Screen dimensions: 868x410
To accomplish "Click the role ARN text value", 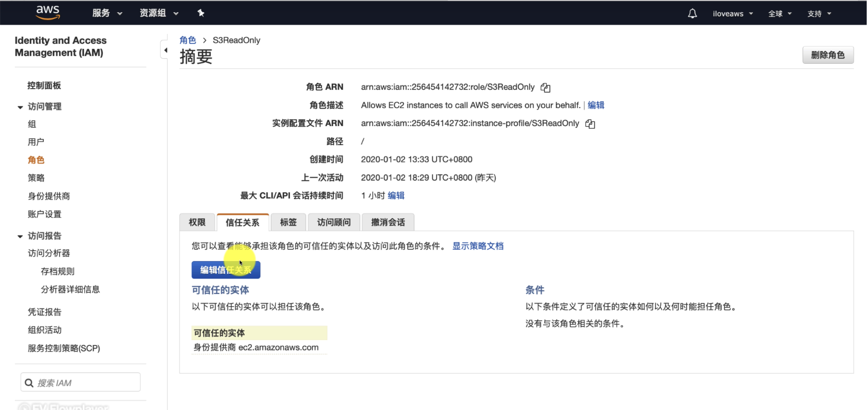I will pyautogui.click(x=448, y=87).
